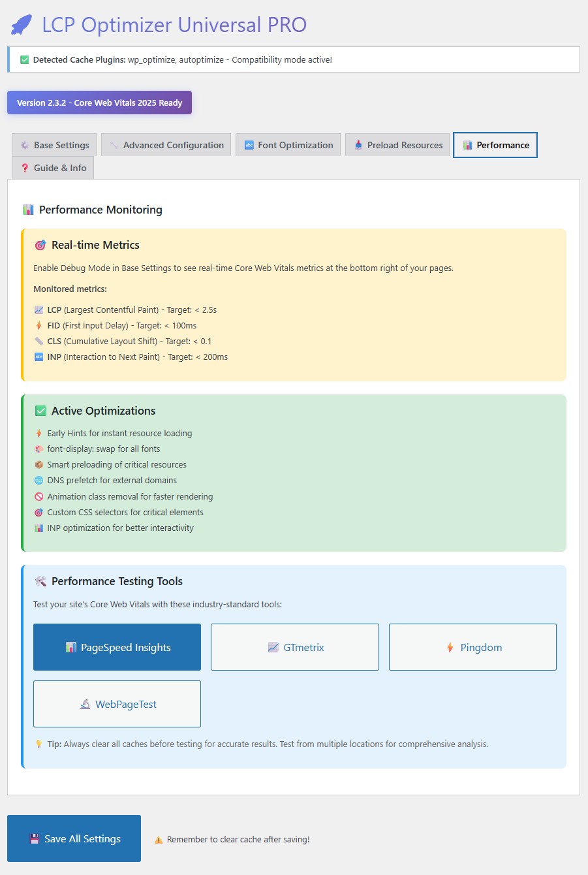Click the gear icon on Base Settings tab
Viewport: 588px width, 875px height.
(x=23, y=144)
